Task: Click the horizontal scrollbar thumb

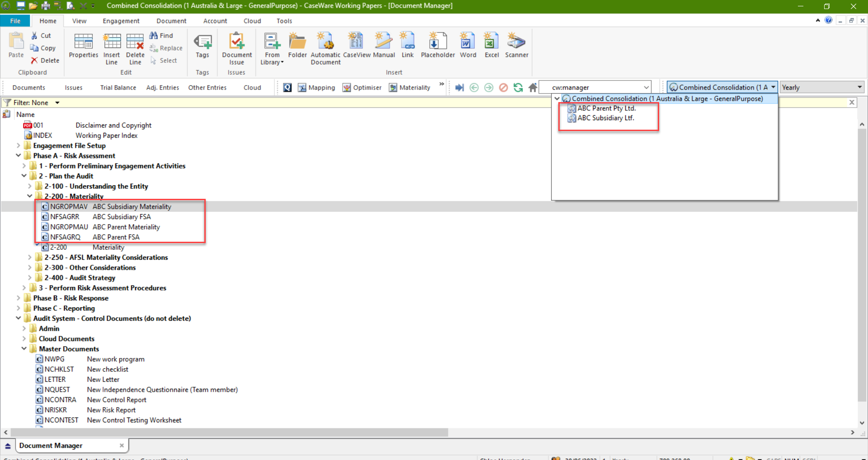Action: (229, 432)
